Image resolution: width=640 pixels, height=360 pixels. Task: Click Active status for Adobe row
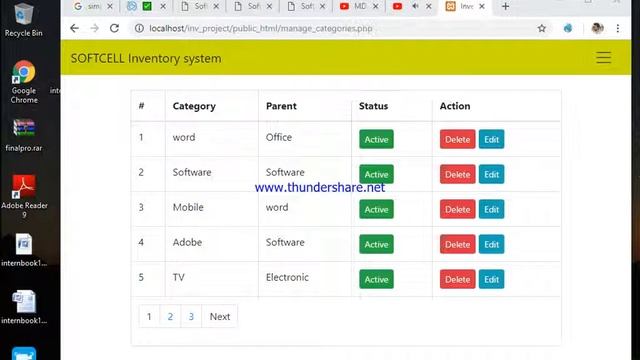[376, 244]
